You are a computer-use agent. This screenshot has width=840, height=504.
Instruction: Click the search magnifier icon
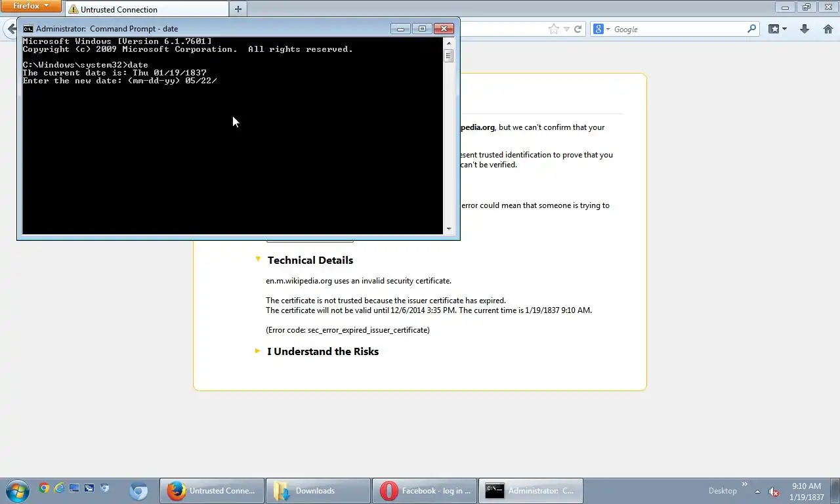[752, 29]
